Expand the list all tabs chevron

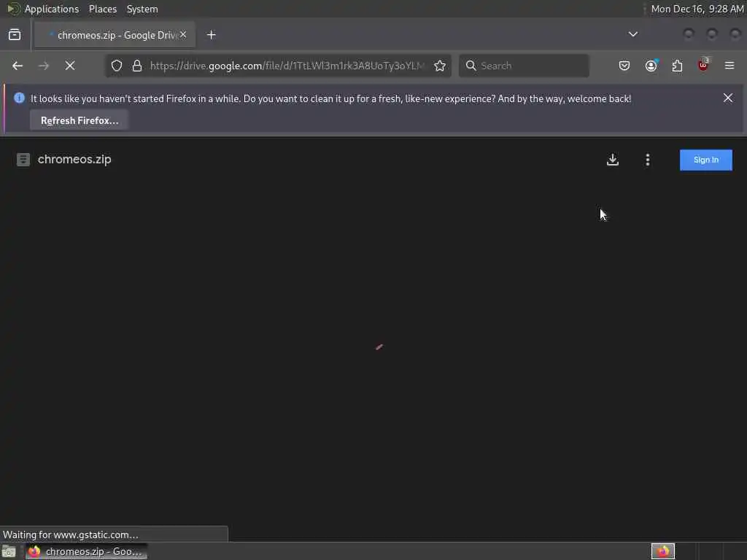tap(633, 34)
